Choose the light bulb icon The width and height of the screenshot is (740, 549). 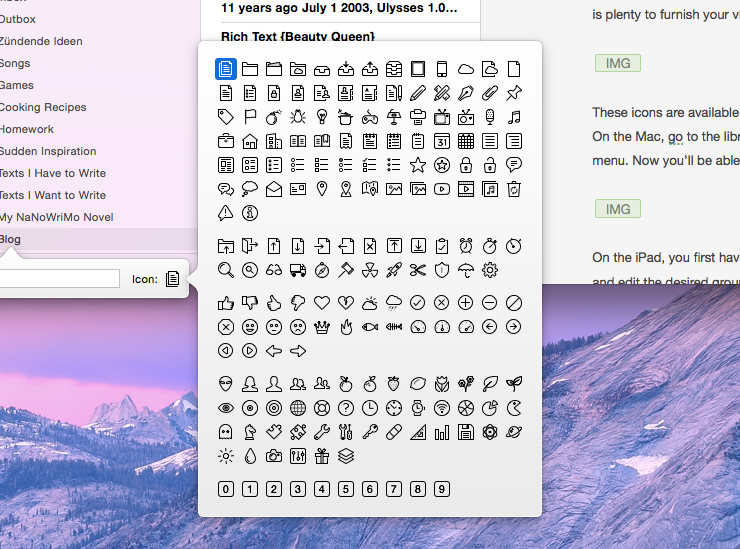(322, 117)
